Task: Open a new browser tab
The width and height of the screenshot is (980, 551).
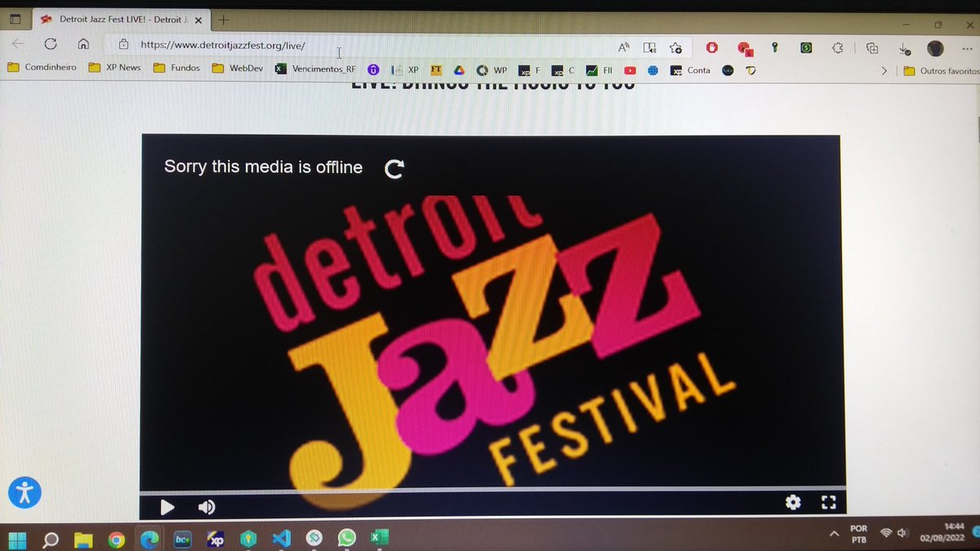Action: [x=225, y=20]
